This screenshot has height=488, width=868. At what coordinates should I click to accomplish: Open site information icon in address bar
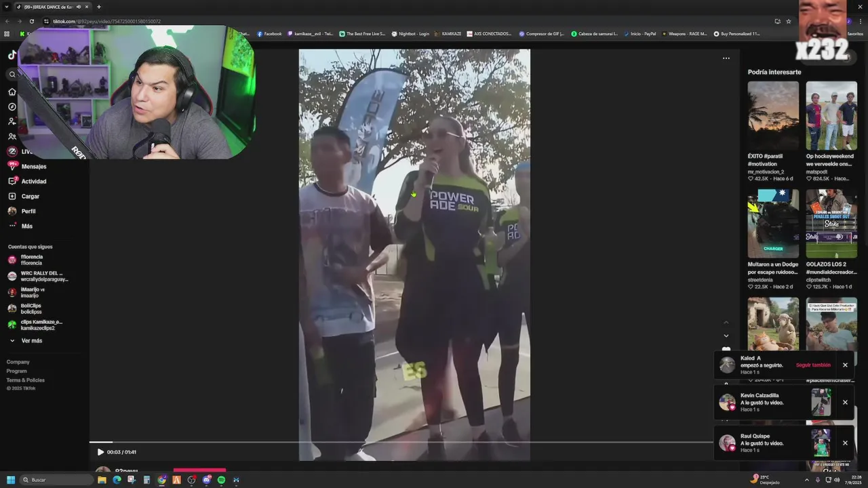[47, 21]
